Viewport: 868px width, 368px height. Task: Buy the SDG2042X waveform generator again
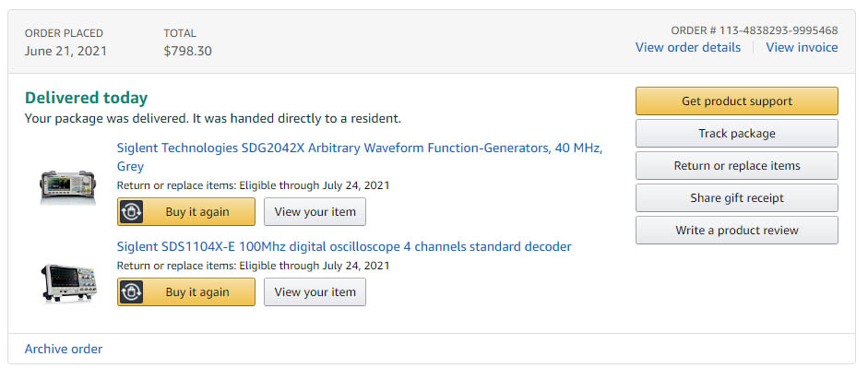(x=186, y=211)
